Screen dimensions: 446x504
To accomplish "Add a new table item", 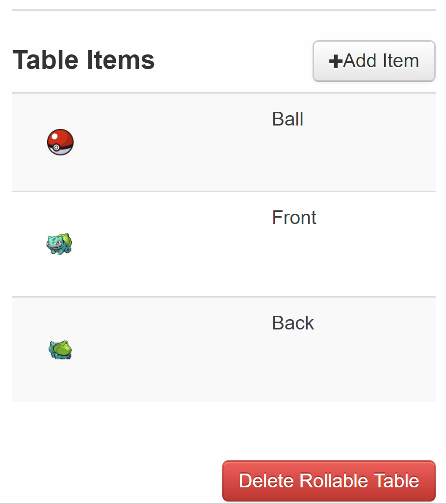I will [x=374, y=61].
